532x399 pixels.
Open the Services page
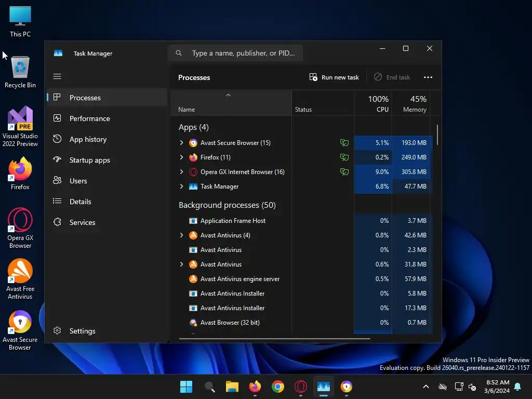107,222
